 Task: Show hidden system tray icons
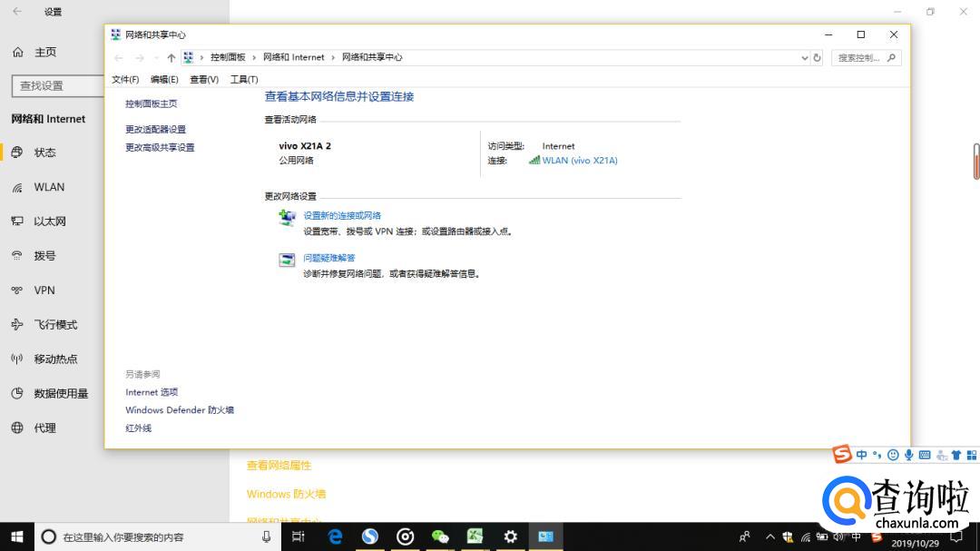pos(770,536)
